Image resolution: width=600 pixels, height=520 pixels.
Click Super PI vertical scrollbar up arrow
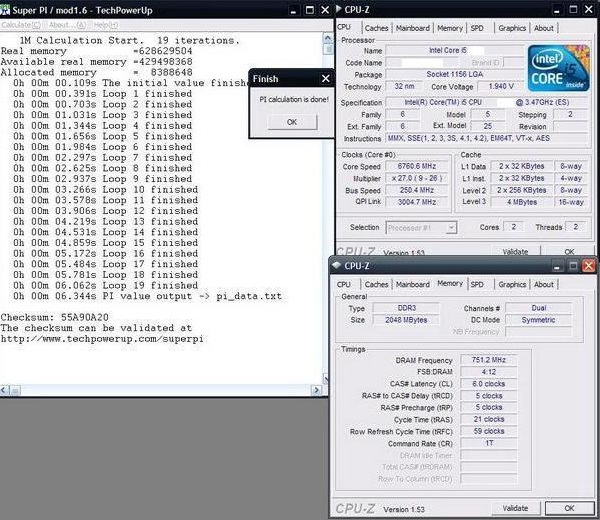pyautogui.click(x=328, y=38)
